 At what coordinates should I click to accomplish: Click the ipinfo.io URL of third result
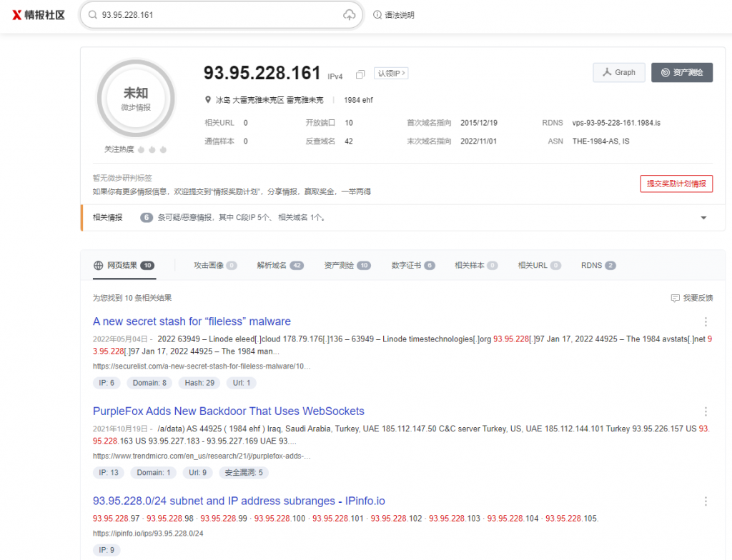[148, 534]
